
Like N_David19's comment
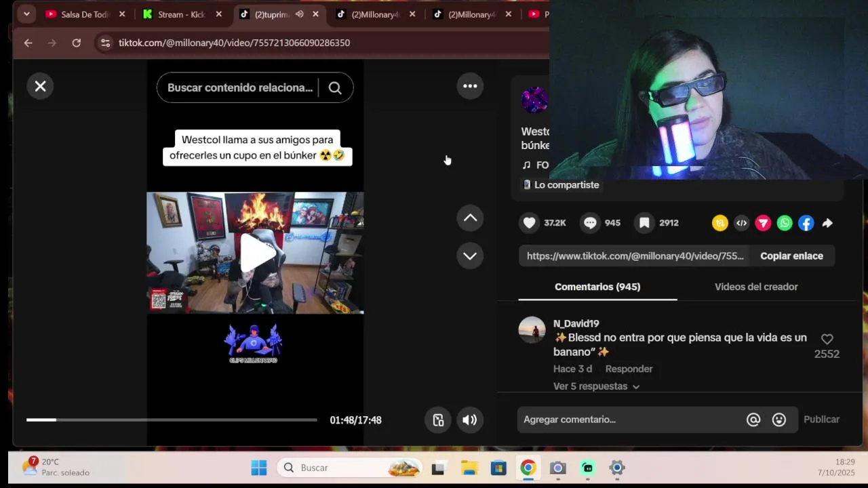click(x=827, y=340)
